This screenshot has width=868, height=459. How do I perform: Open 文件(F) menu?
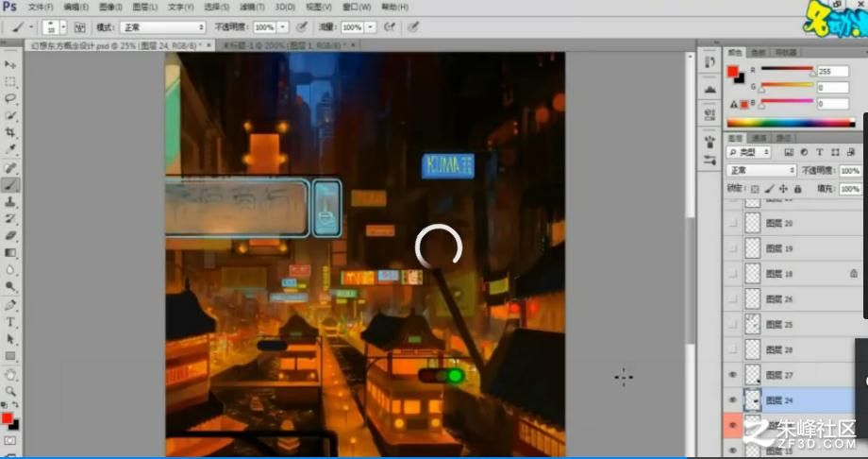click(x=41, y=8)
